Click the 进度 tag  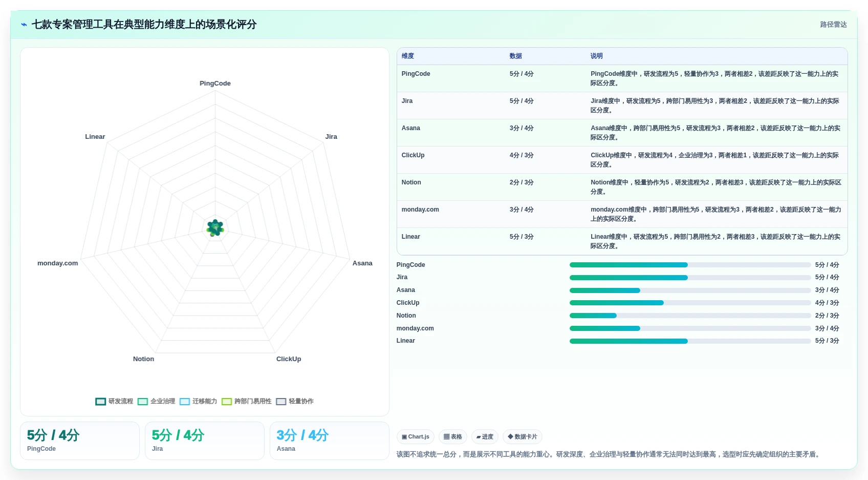click(x=485, y=437)
